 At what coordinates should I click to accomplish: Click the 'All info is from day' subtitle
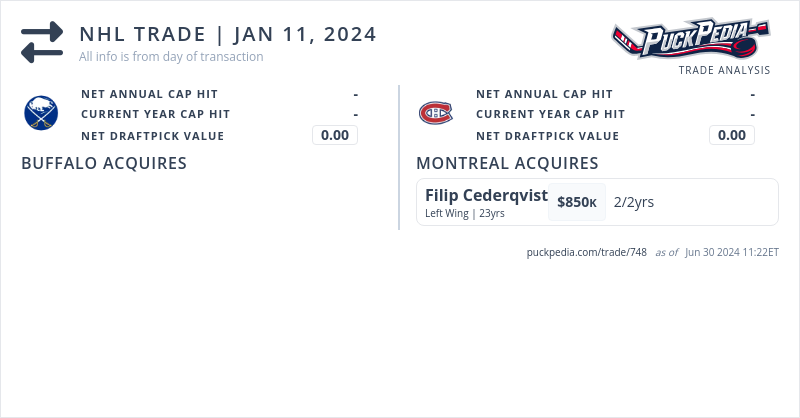point(171,57)
